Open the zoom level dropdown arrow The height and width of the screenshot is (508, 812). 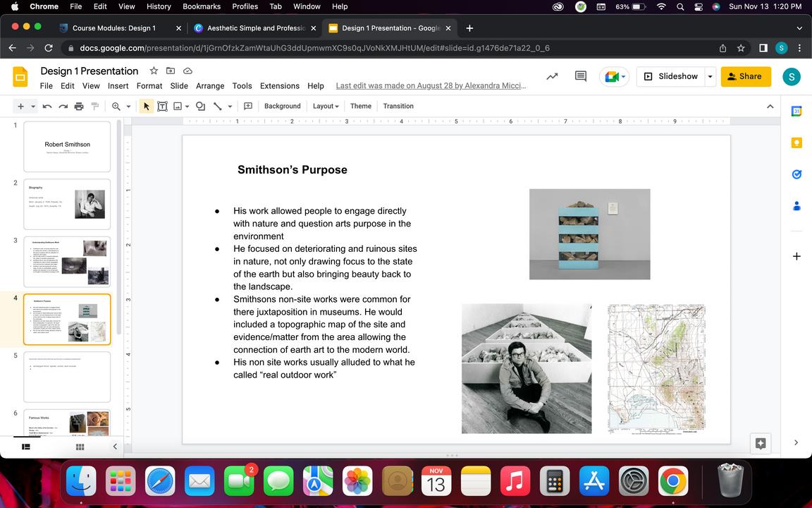pyautogui.click(x=128, y=107)
